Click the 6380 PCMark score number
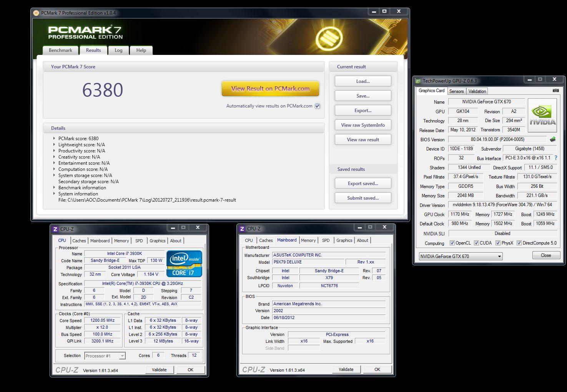567x392 pixels. [x=103, y=90]
